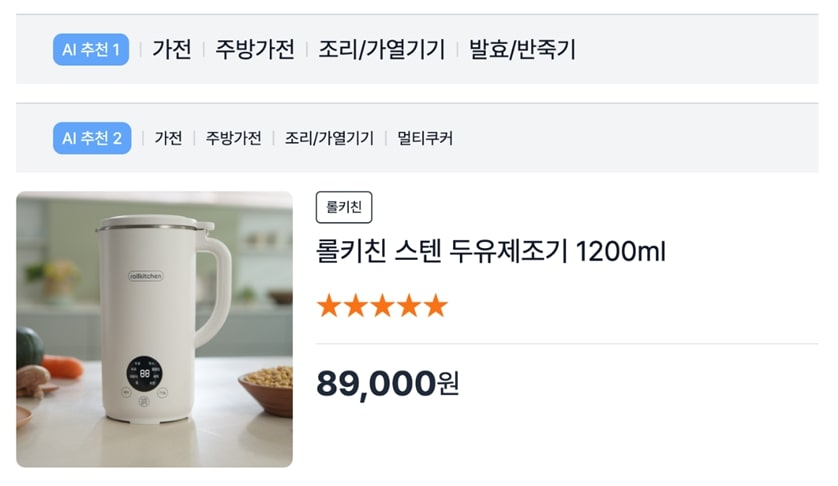
Task: Open 가전 in AI 추천 2 path
Action: point(168,138)
